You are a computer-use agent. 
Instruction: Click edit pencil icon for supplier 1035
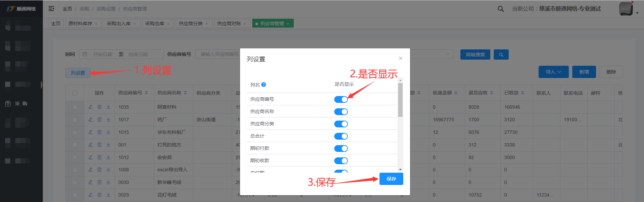[90, 107]
